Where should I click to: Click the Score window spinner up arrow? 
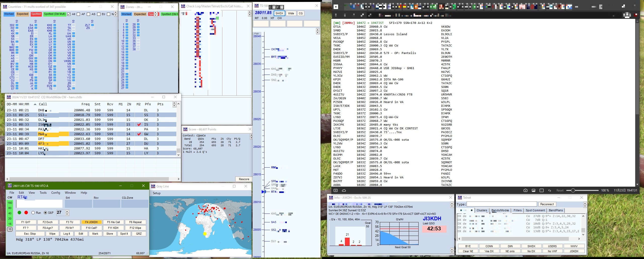tap(251, 135)
